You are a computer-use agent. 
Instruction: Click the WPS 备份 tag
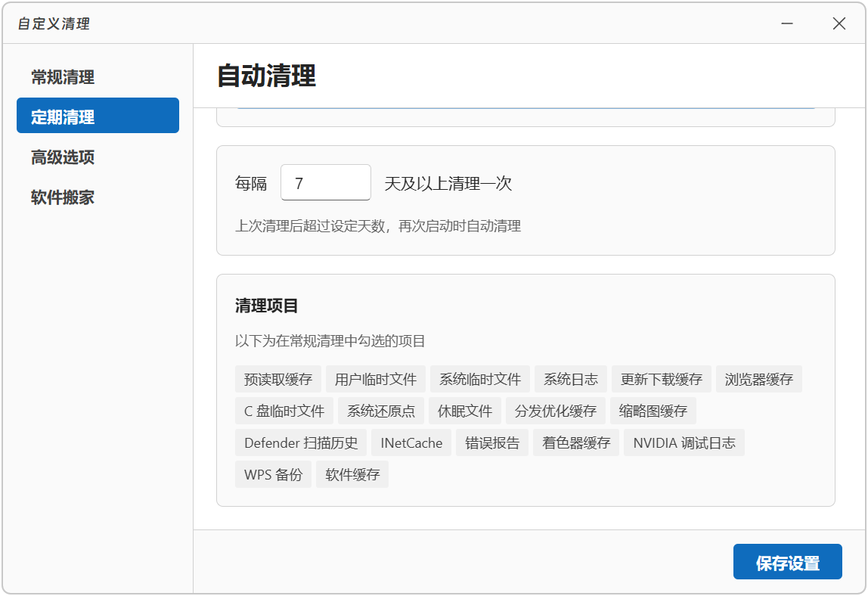[274, 475]
